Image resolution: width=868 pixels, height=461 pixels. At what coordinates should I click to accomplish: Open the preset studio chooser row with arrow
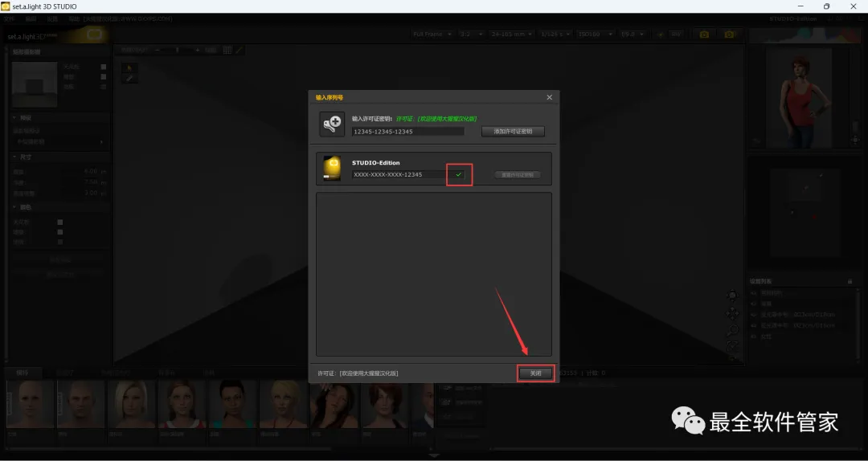(59, 141)
